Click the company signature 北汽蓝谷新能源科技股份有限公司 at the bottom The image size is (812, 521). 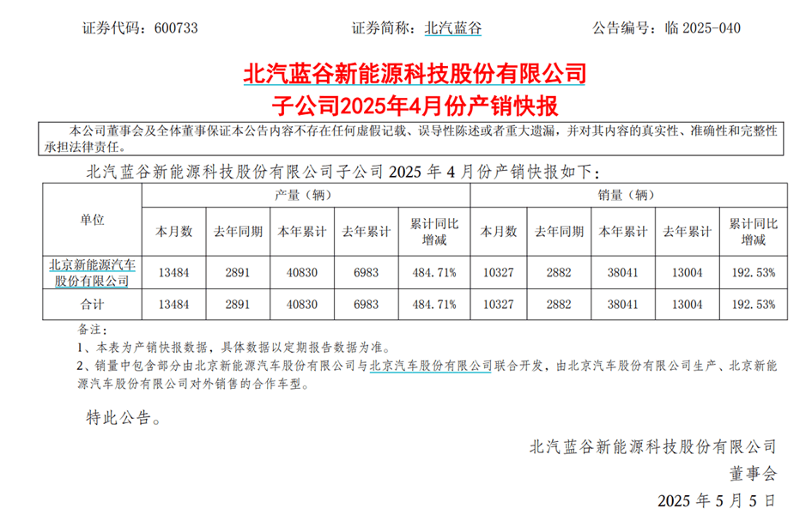pos(653,446)
